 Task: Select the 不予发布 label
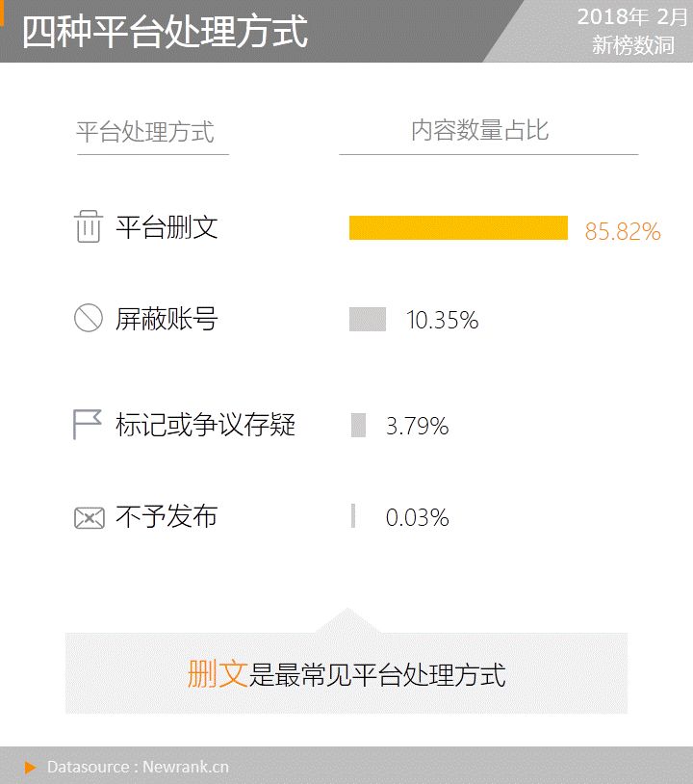[167, 516]
